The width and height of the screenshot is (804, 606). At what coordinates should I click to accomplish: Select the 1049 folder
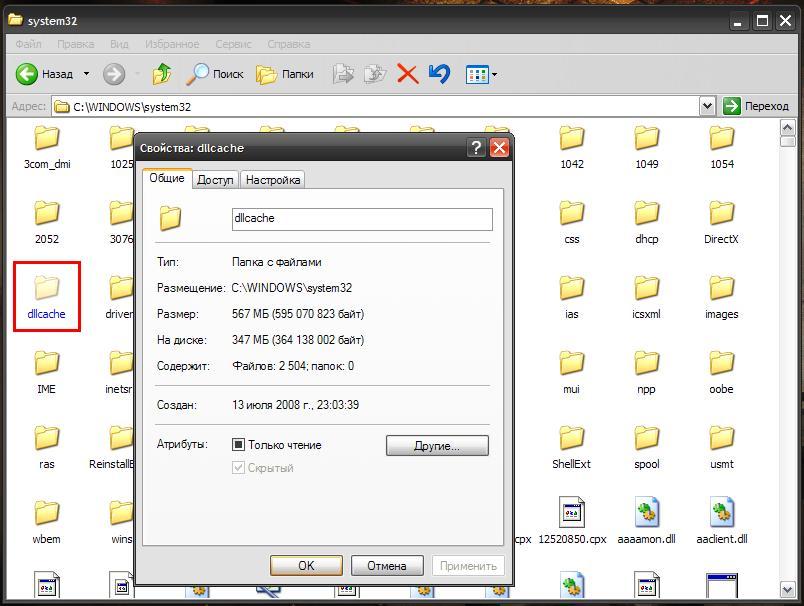[647, 148]
